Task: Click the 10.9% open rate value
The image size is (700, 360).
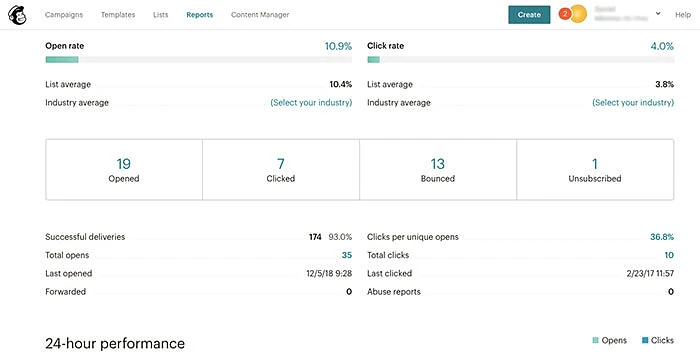Action: point(338,46)
